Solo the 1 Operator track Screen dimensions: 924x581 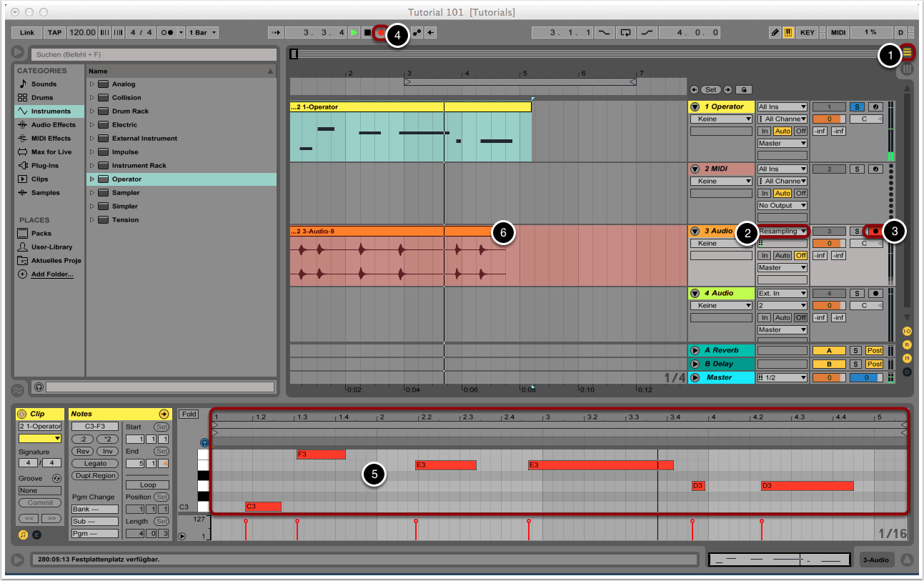tap(856, 107)
